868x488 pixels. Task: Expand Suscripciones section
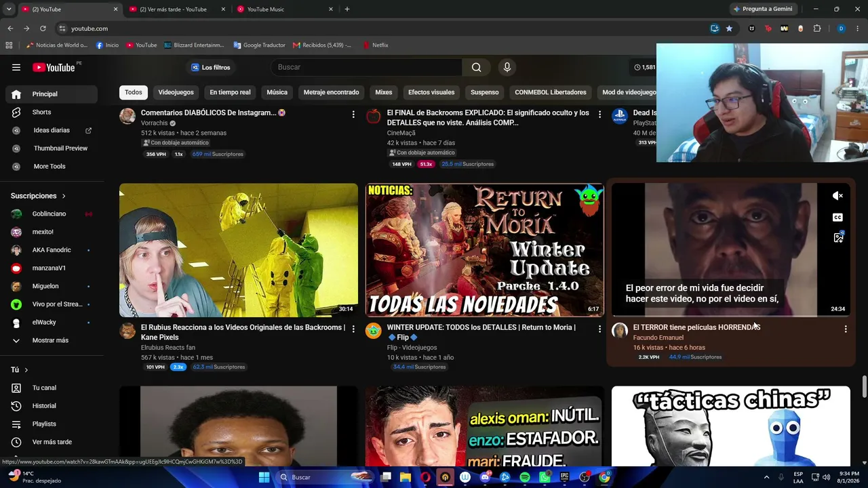tap(39, 196)
